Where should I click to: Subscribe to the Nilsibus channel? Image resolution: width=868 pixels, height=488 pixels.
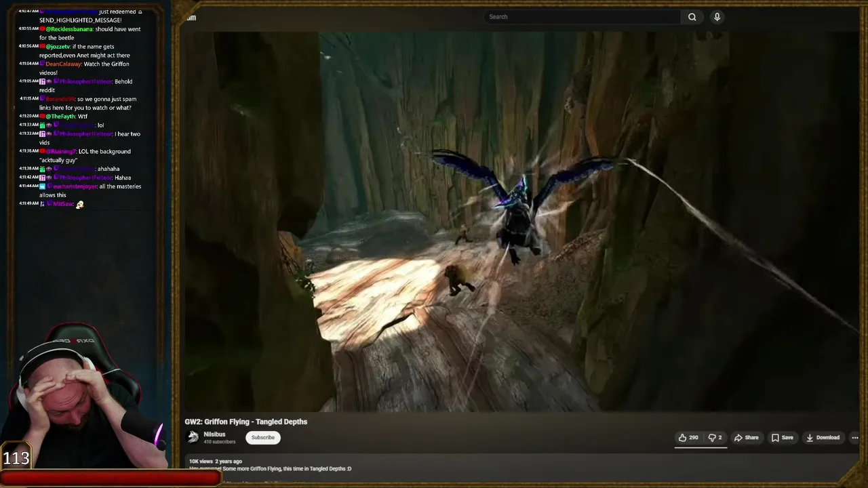[263, 438]
